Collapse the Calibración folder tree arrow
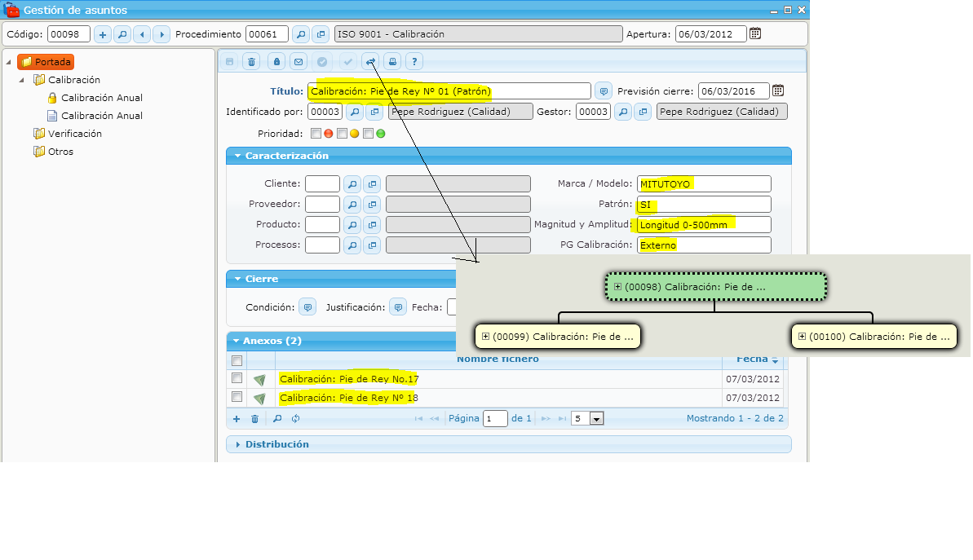Viewport: 973px width, 560px height. click(22, 80)
